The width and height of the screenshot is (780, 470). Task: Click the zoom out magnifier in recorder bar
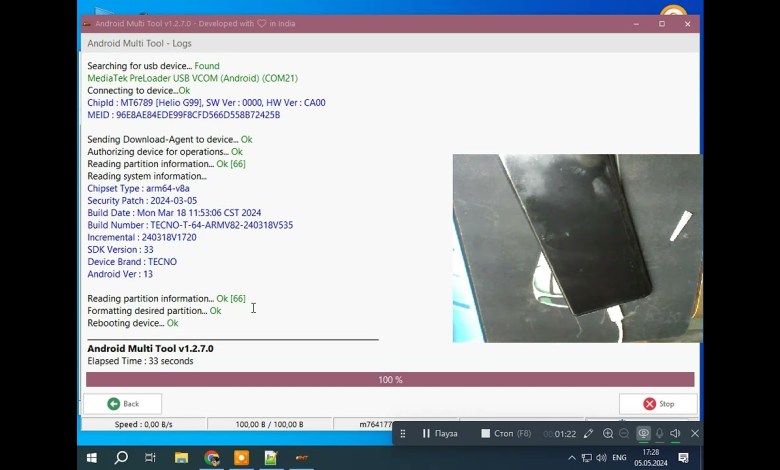(x=624, y=434)
